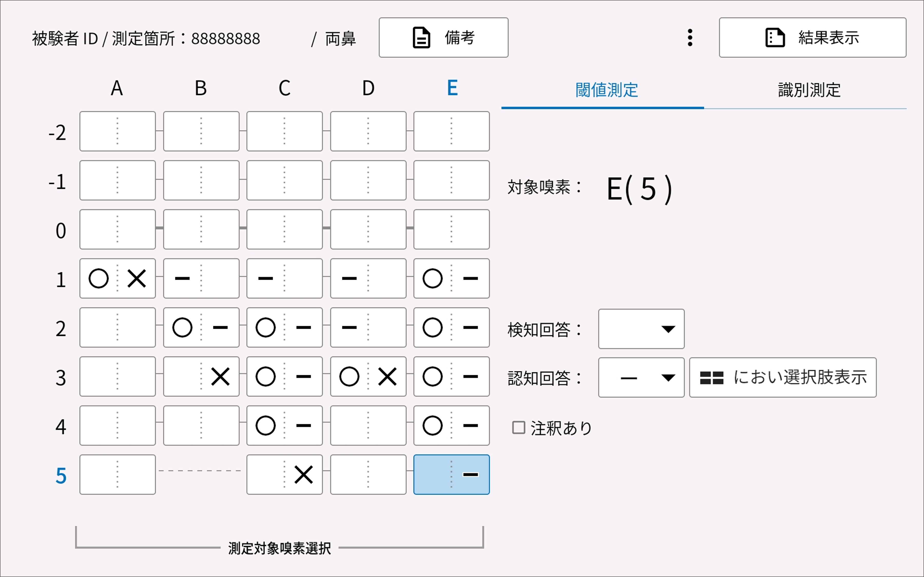This screenshot has width=924, height=577.
Task: Click cell B row 3 with cross mark
Action: [x=201, y=376]
